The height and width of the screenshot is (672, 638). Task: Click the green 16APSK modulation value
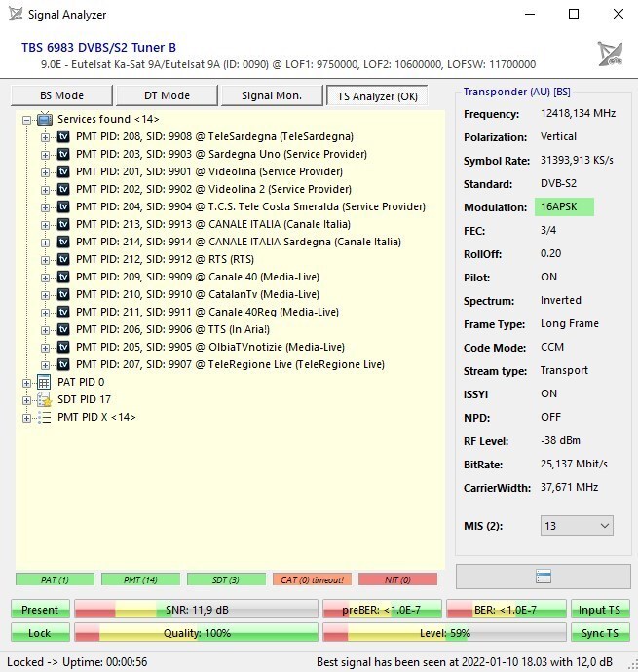coord(564,207)
